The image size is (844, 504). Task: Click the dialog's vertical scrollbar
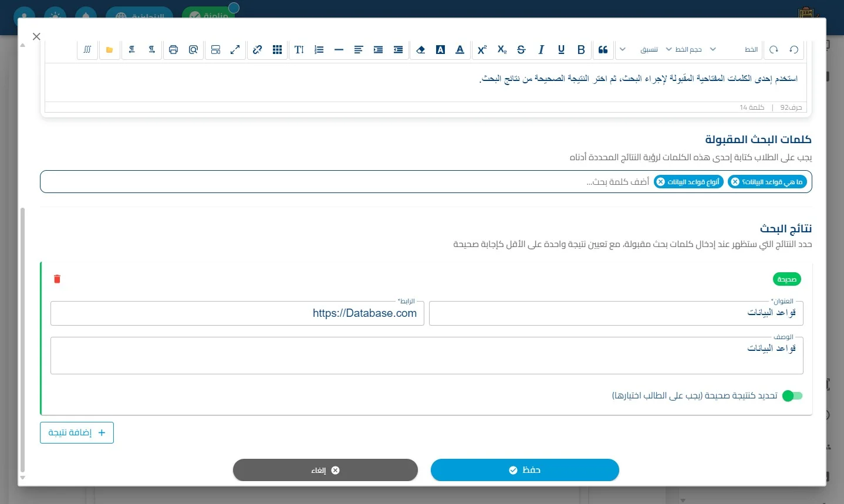23,340
